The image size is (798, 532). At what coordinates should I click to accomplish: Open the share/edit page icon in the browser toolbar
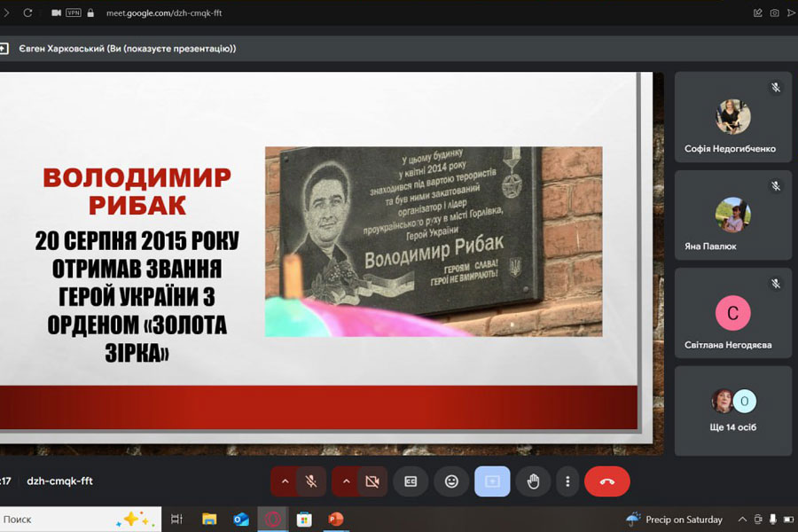(x=758, y=12)
